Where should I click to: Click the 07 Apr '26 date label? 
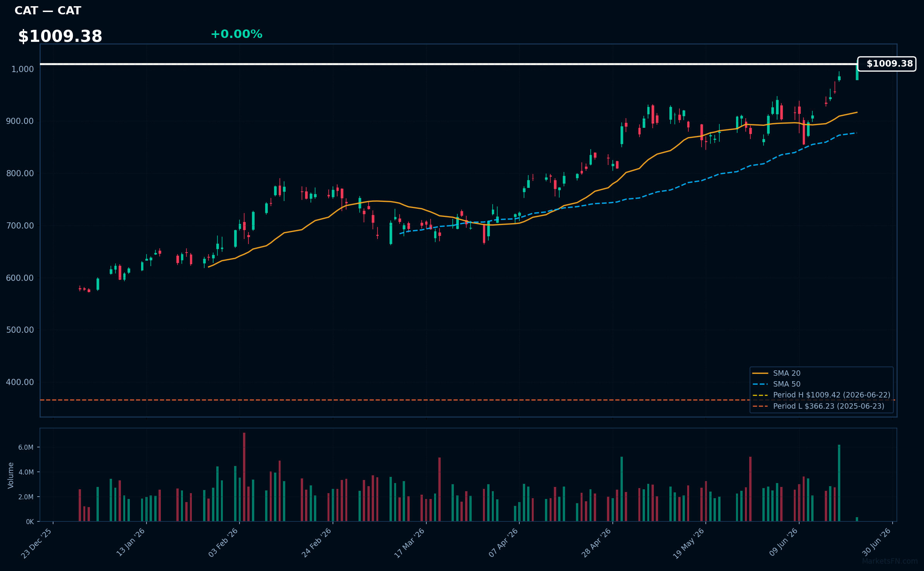503,543
